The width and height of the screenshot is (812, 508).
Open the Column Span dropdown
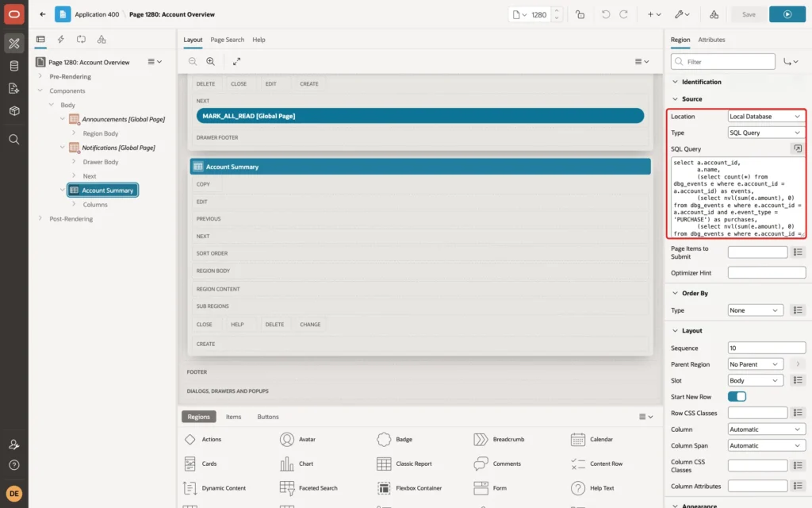click(766, 445)
